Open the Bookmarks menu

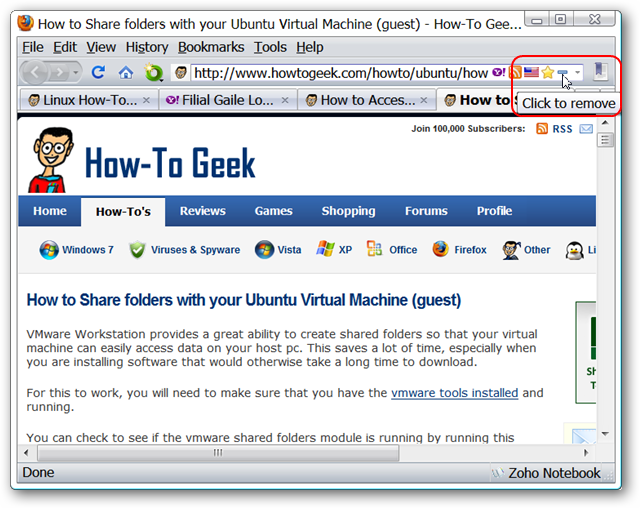211,47
